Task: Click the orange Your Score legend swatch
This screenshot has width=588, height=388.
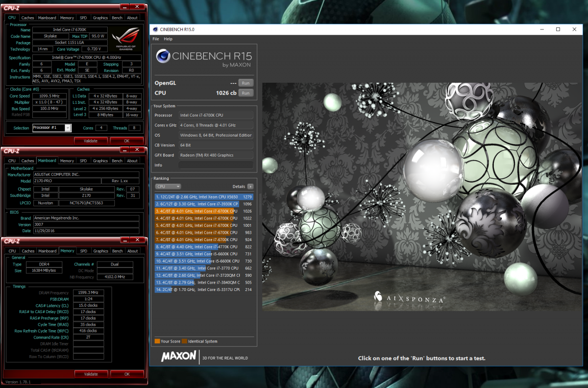Action: 157,341
